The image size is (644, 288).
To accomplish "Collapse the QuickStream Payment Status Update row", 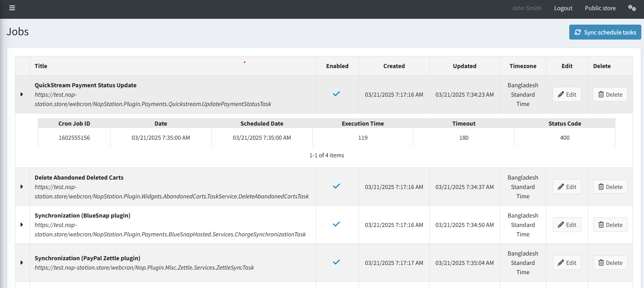I will (22, 94).
